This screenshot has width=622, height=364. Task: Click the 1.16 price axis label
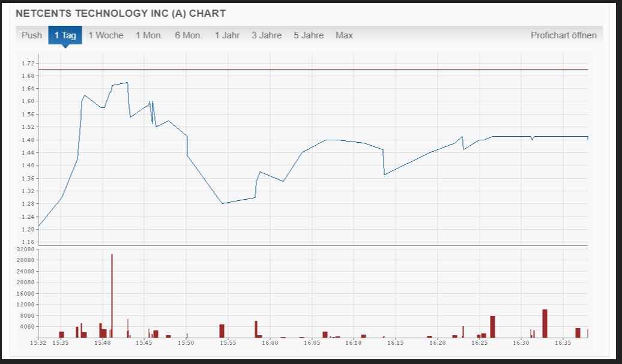[x=28, y=242]
